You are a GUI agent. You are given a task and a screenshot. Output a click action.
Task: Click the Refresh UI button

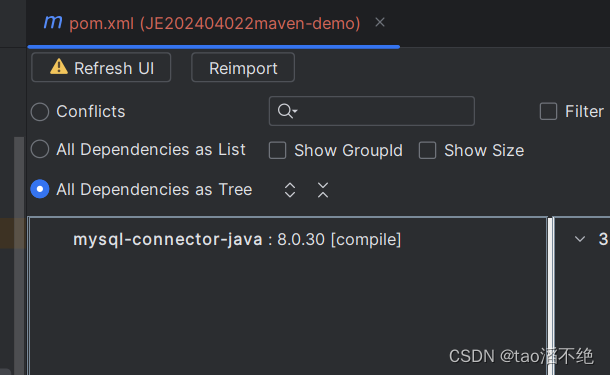pos(101,68)
